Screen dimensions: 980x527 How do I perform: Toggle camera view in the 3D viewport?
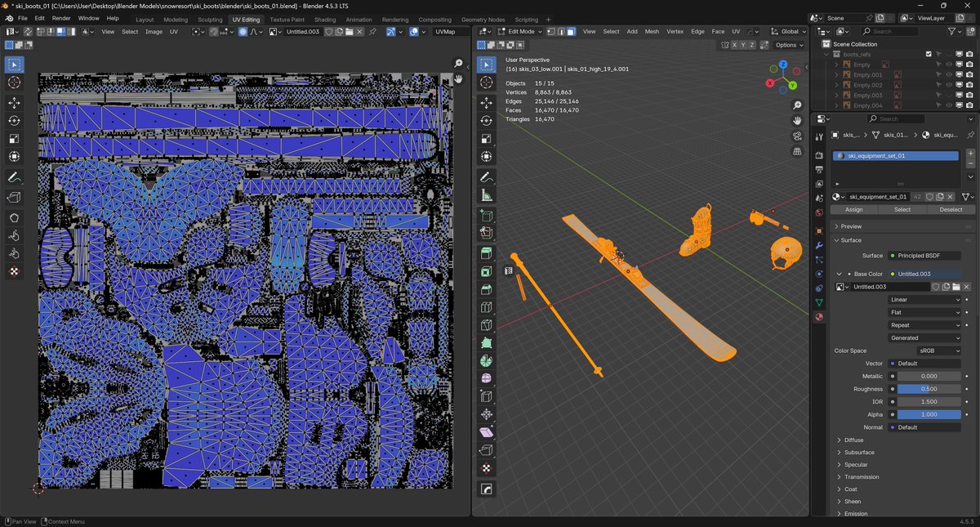point(797,136)
